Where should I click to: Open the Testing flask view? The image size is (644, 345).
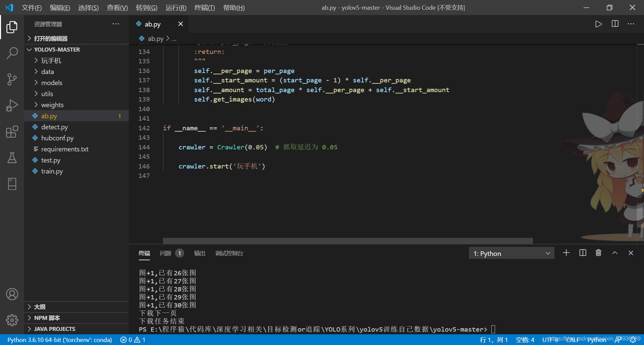coord(12,158)
